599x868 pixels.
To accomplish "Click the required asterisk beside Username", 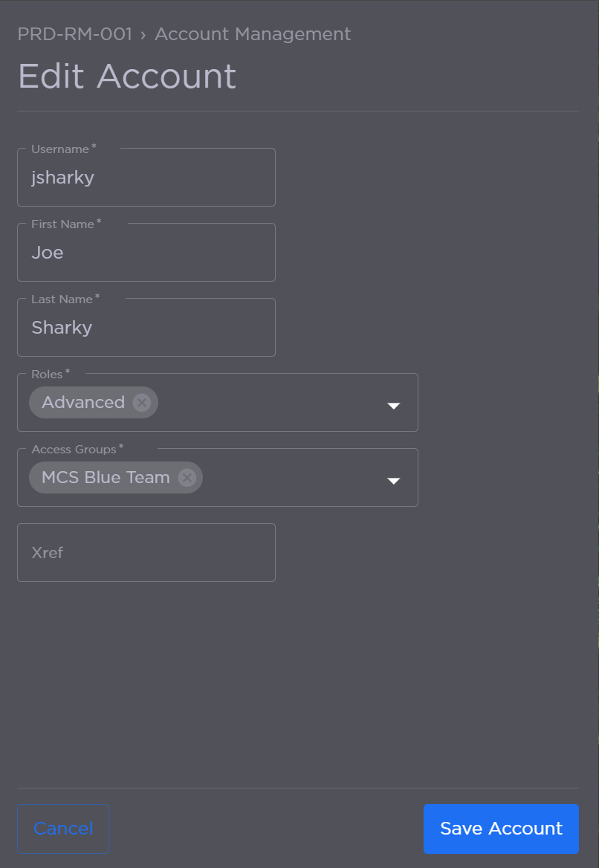I will [94, 146].
